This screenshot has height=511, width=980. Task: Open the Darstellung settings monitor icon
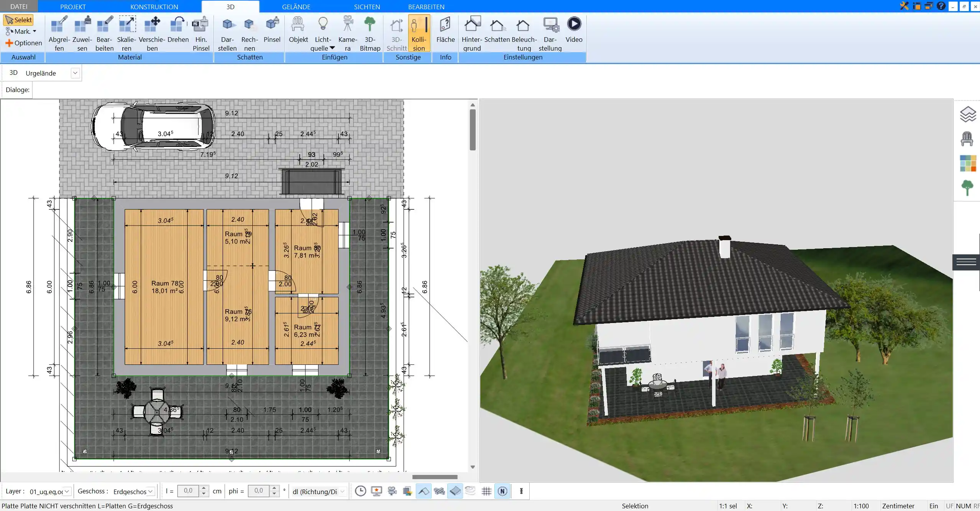click(x=550, y=33)
